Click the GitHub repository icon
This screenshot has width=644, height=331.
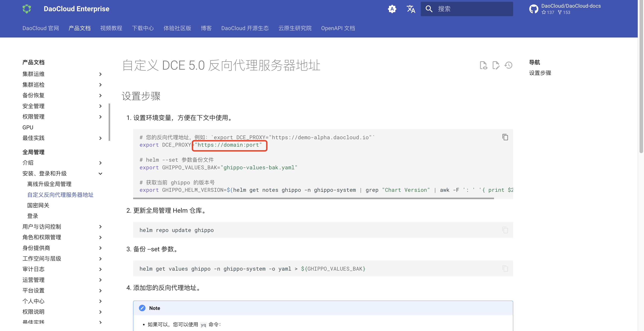tap(534, 9)
